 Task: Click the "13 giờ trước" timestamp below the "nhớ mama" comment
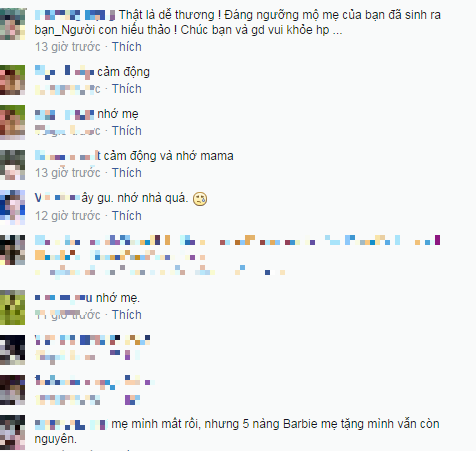68,173
